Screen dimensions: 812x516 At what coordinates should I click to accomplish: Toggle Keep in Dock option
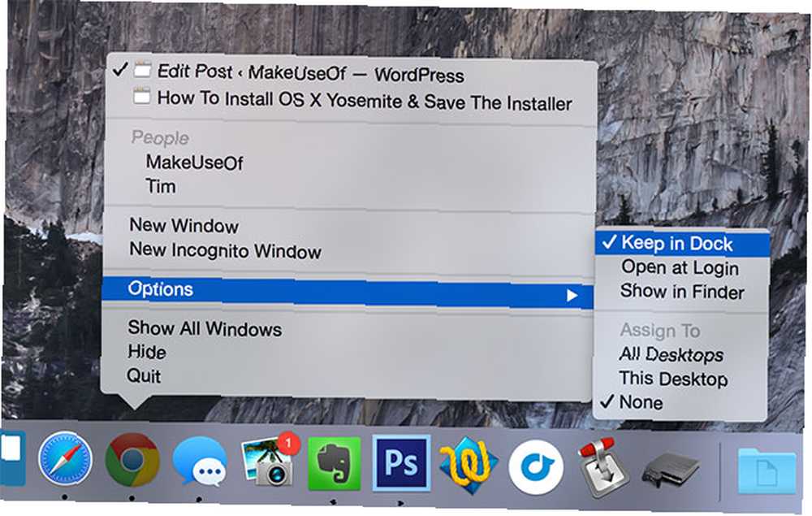point(681,243)
